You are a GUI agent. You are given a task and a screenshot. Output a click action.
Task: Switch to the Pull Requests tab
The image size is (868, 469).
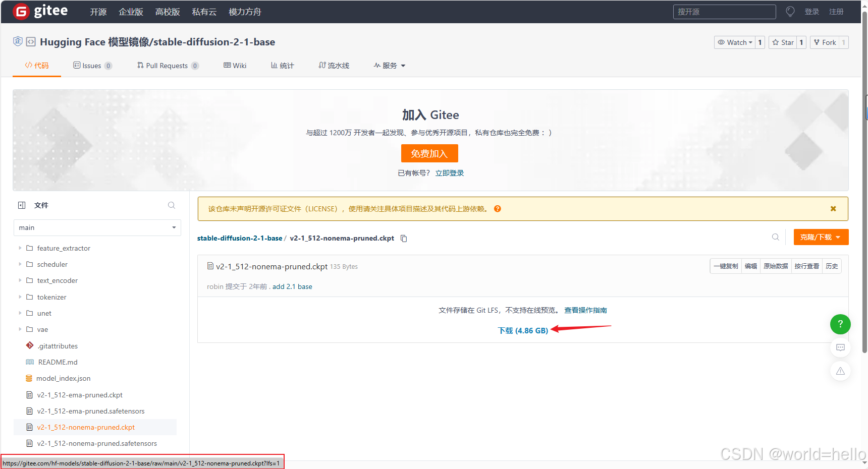pyautogui.click(x=168, y=66)
